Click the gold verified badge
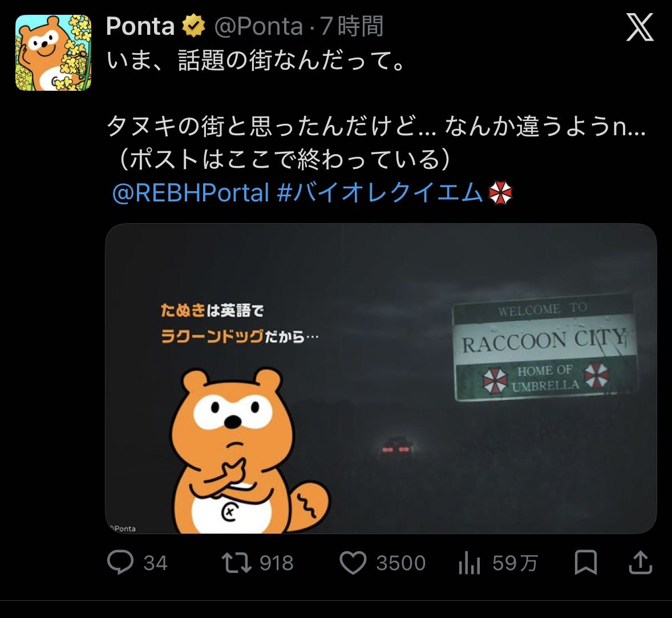The image size is (672, 618). point(194,26)
